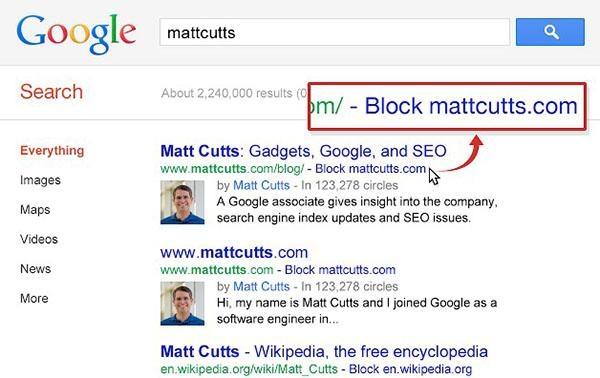Switch to News results

click(35, 269)
